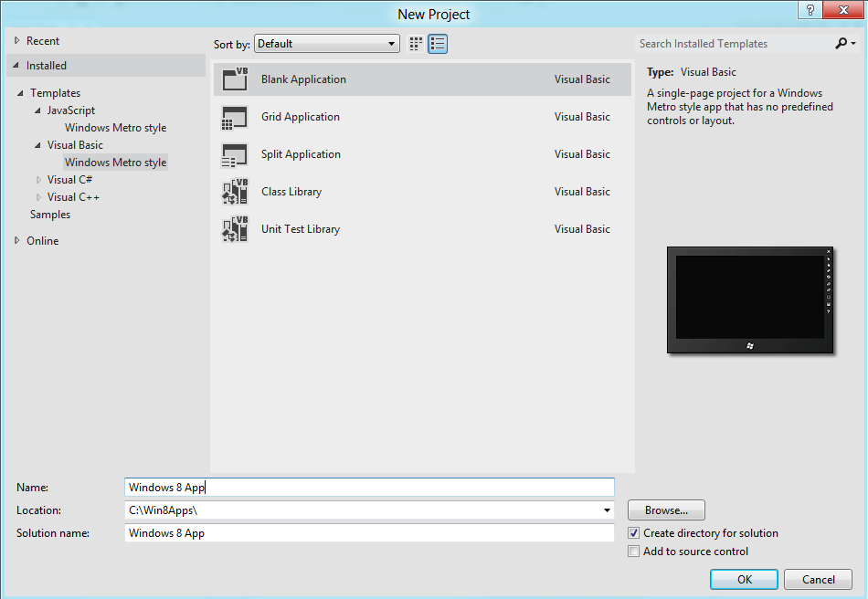Click the Location path text field
The width and height of the screenshot is (868, 599).
point(363,510)
